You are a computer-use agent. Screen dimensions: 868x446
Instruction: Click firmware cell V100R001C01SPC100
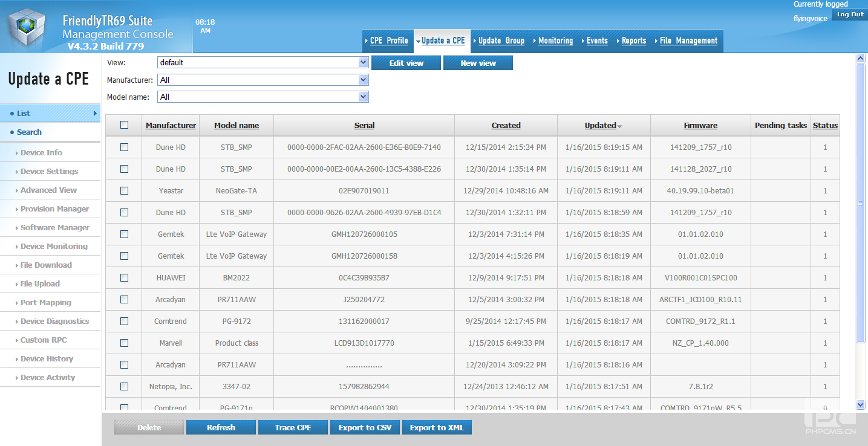tap(700, 277)
